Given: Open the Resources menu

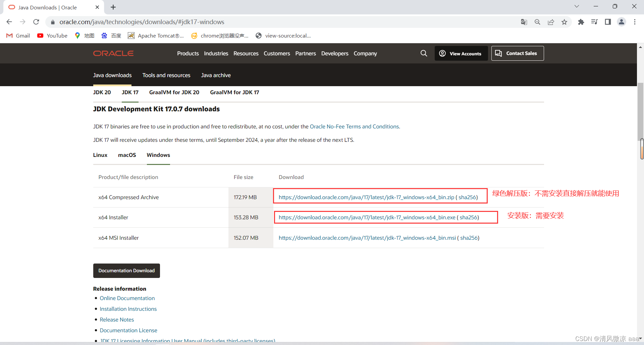Looking at the screenshot, I should pyautogui.click(x=246, y=53).
